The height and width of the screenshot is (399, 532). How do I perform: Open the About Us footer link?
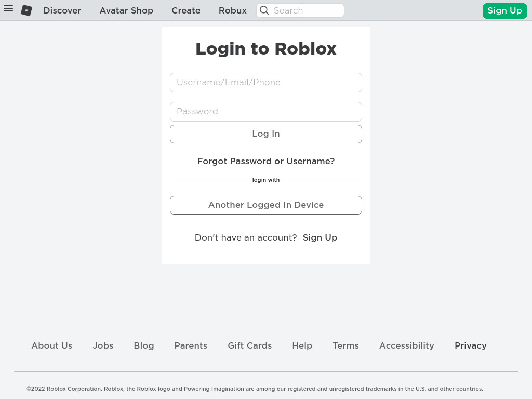pos(51,345)
